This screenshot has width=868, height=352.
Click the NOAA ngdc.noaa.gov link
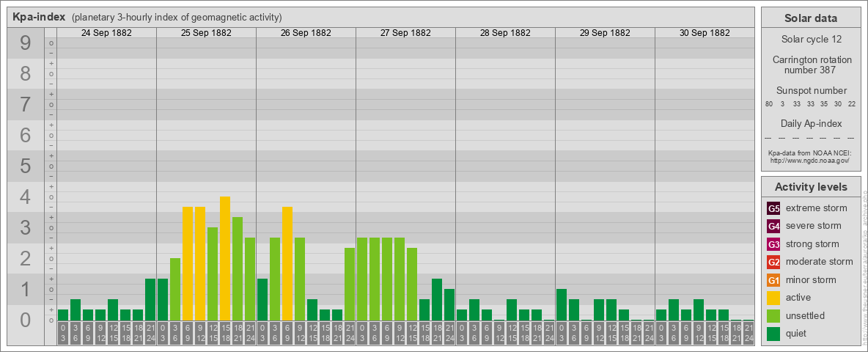(x=810, y=160)
